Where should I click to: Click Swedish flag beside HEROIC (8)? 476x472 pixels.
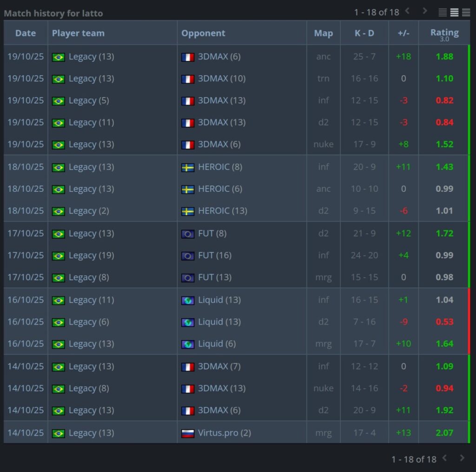188,167
